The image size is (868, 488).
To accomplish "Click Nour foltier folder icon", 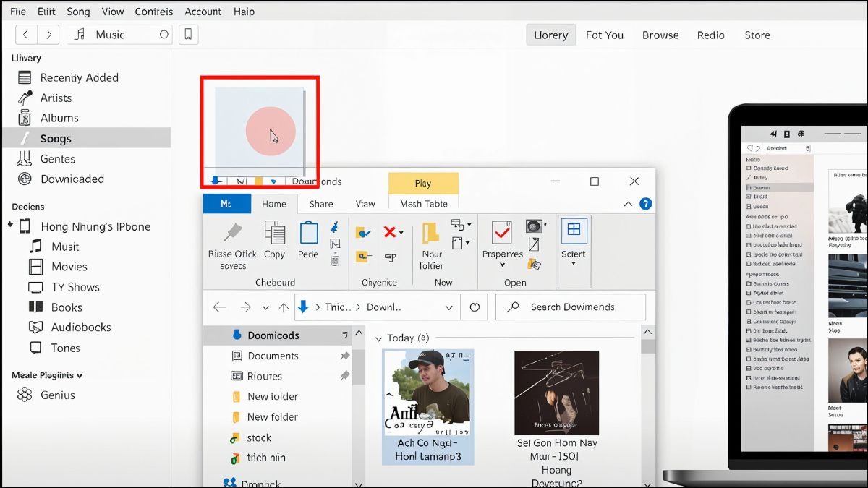I will tap(431, 234).
